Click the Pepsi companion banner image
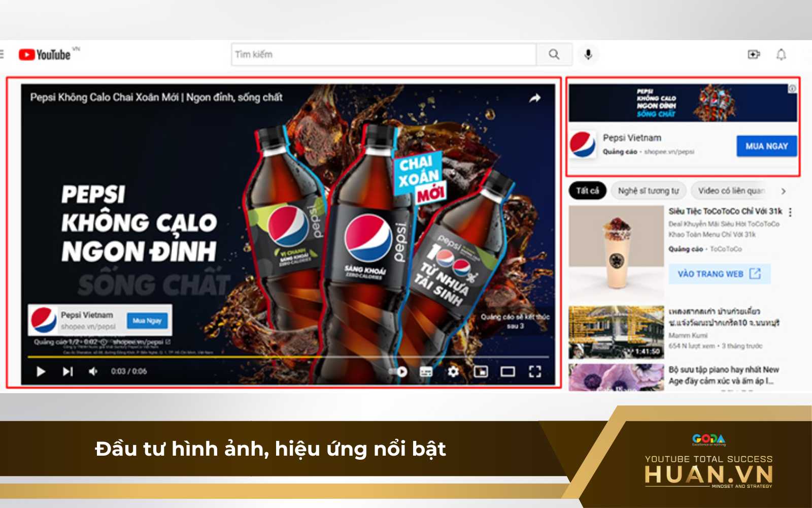The width and height of the screenshot is (812, 508). 683,103
